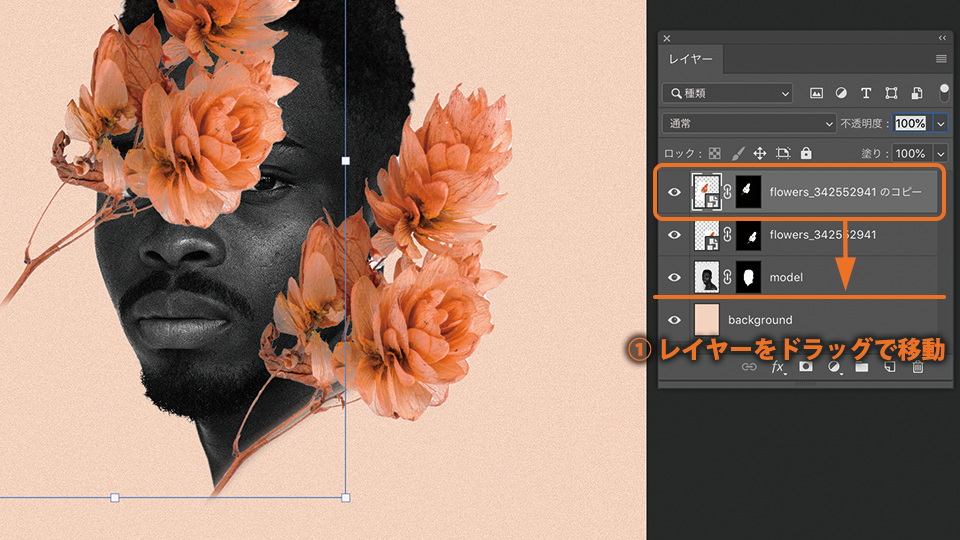Create new group folder icon
Image resolution: width=960 pixels, height=540 pixels.
pos(862,367)
